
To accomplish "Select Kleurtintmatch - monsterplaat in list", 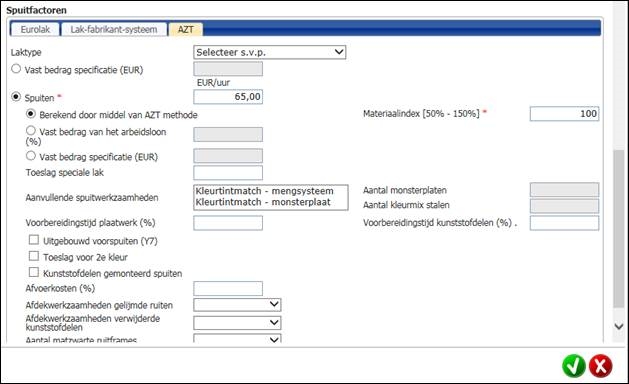I will (x=263, y=202).
